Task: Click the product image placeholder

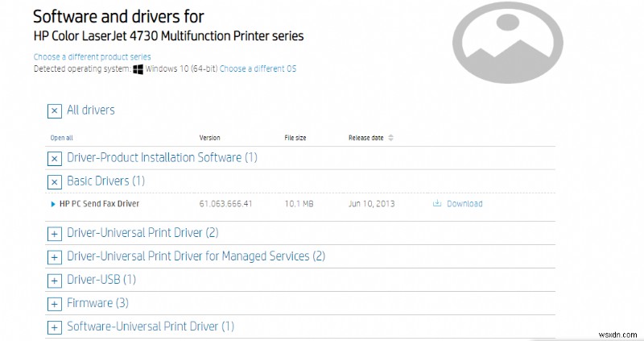Action: click(507, 50)
